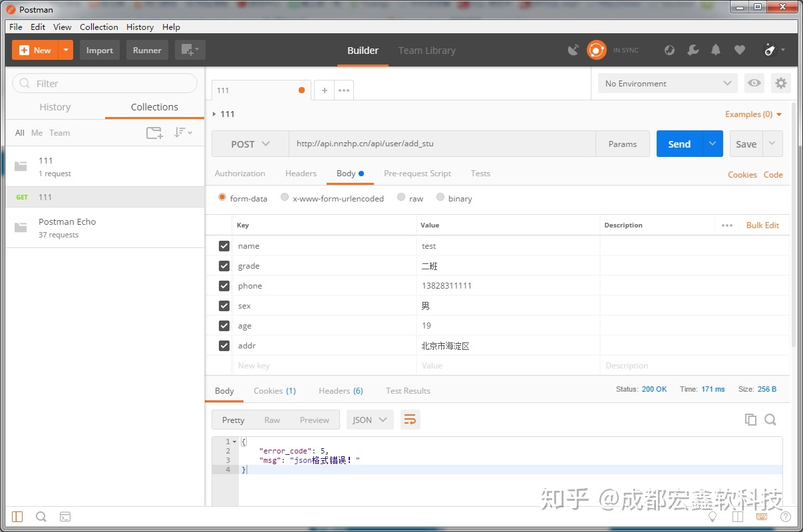Open the wrench settings icon
The height and width of the screenshot is (532, 803).
coord(693,50)
